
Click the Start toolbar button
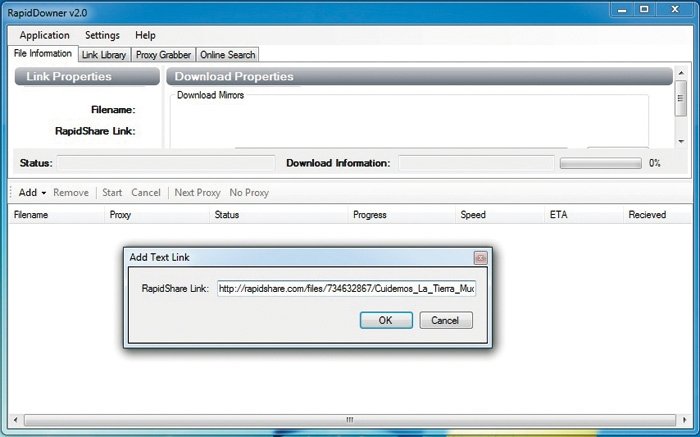pos(112,193)
